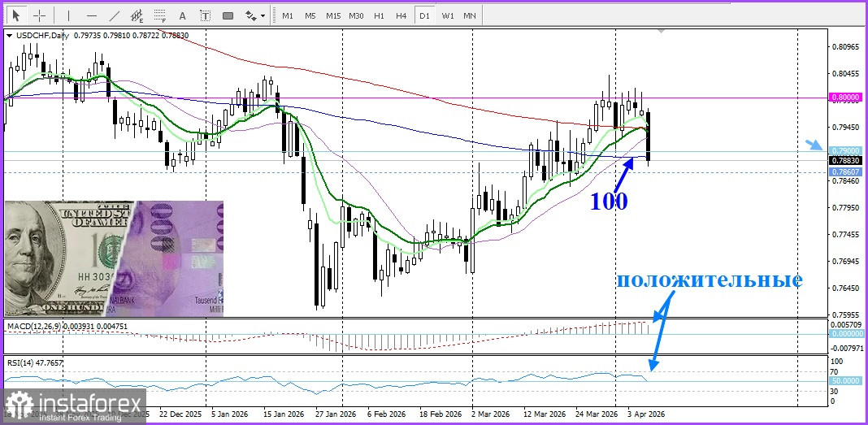
Task: Switch to the H4 timeframe
Action: pyautogui.click(x=401, y=15)
